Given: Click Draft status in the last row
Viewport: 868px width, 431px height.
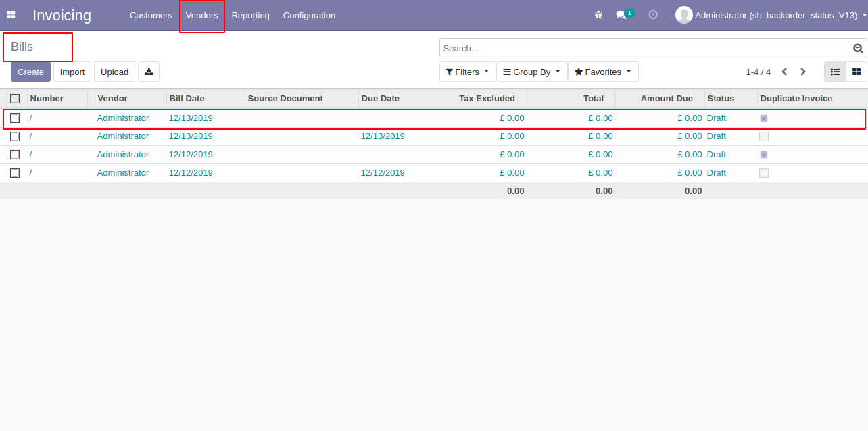Looking at the screenshot, I should coord(717,173).
